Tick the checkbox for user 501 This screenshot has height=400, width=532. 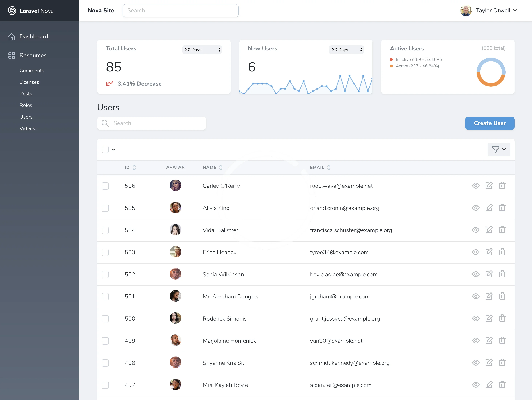pos(105,297)
